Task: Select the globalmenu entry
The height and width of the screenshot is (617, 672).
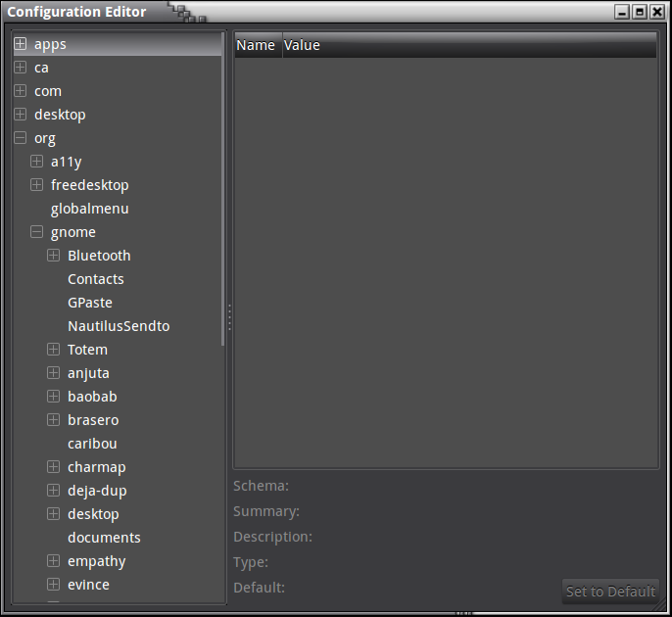Action: click(89, 209)
